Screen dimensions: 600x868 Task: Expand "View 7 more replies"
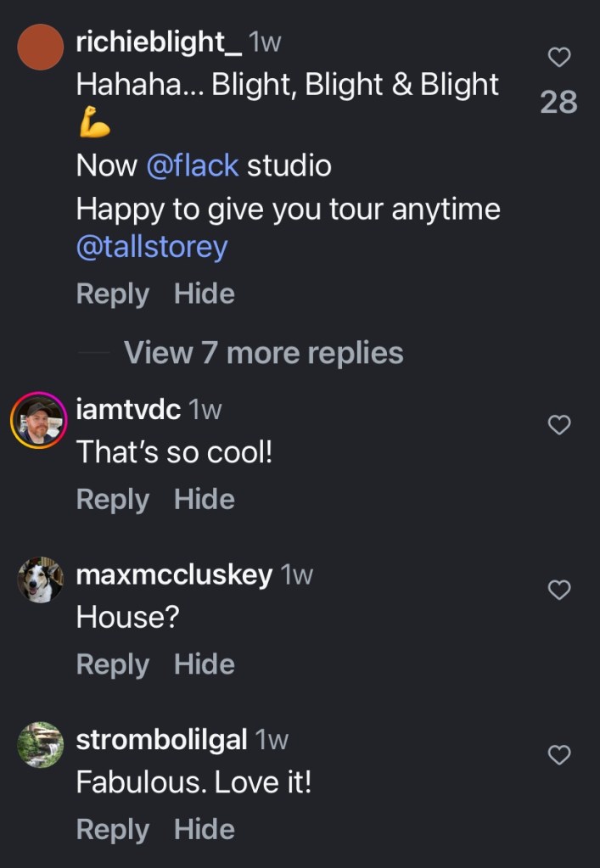(x=263, y=352)
